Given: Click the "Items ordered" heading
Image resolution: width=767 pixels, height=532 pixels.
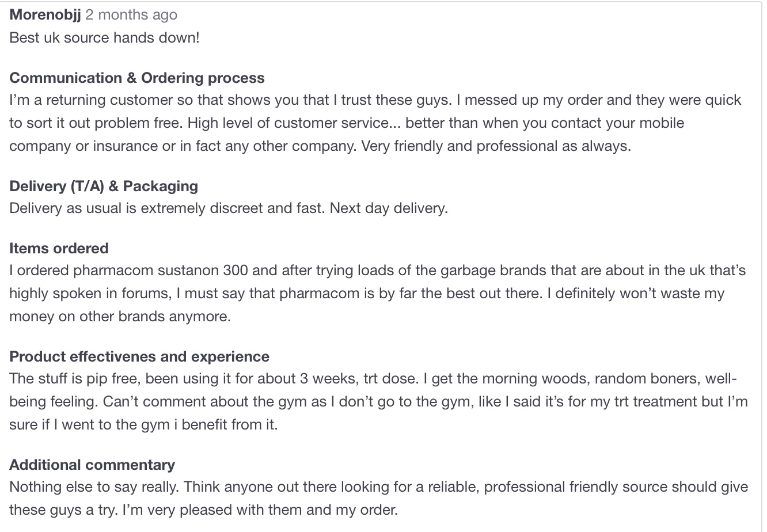Looking at the screenshot, I should tap(59, 248).
